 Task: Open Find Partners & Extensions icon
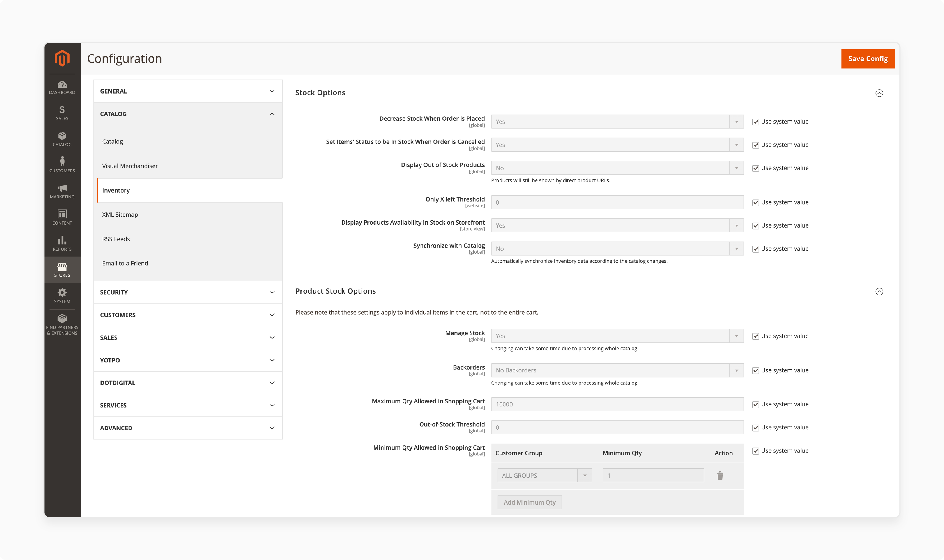click(62, 325)
